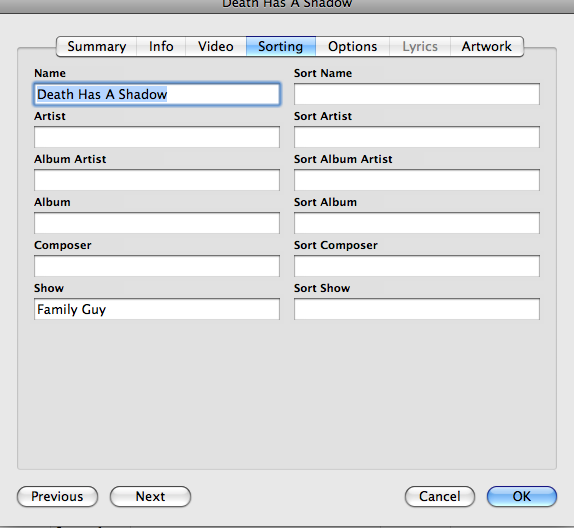Screen dimensions: 574x528
Task: Click the Album Artist label
Action: pyautogui.click(x=70, y=159)
